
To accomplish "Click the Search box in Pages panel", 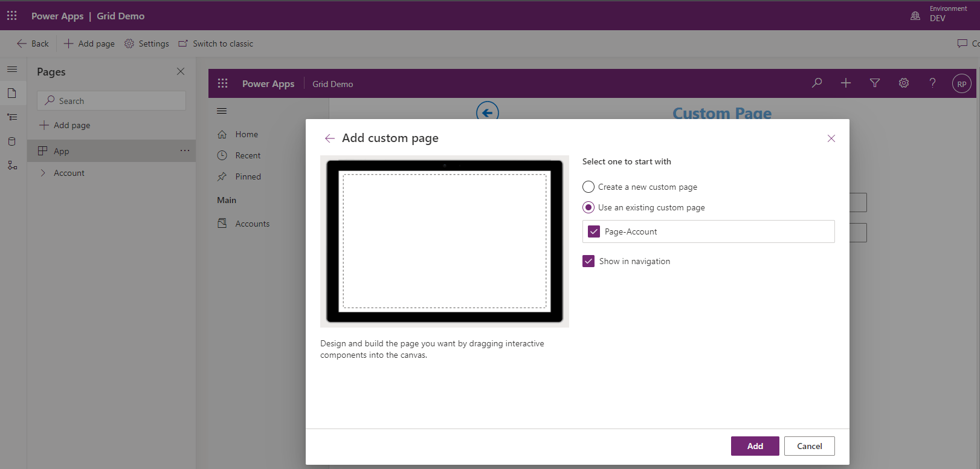I will click(112, 101).
